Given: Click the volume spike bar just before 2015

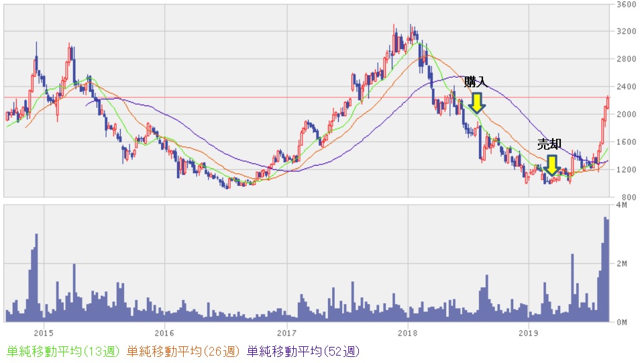Looking at the screenshot, I should (x=36, y=278).
